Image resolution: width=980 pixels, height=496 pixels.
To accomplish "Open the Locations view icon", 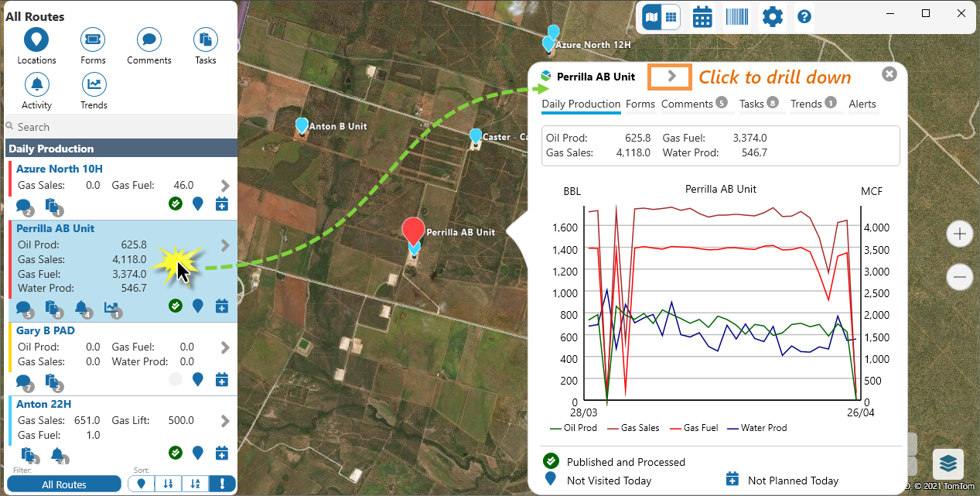I will (x=36, y=39).
